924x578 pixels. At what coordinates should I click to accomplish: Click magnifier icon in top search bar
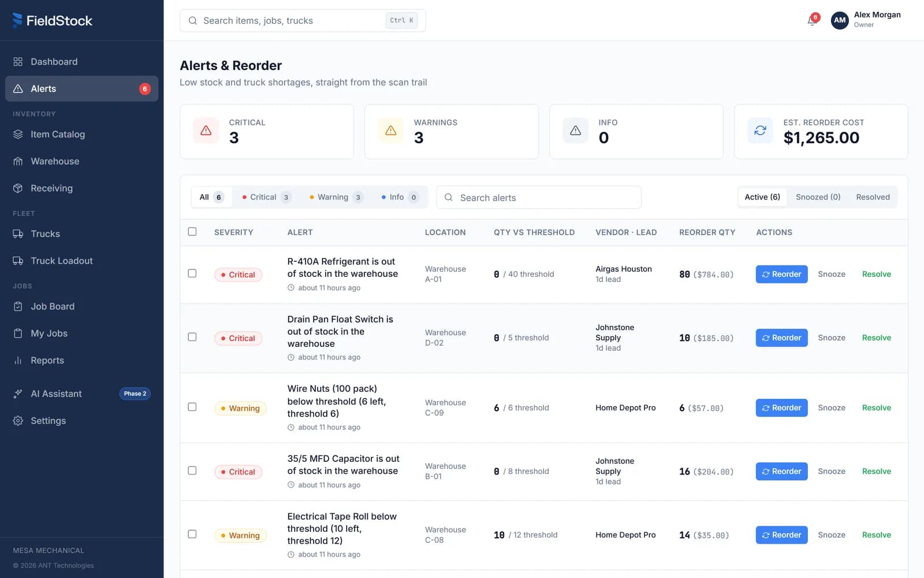[192, 20]
